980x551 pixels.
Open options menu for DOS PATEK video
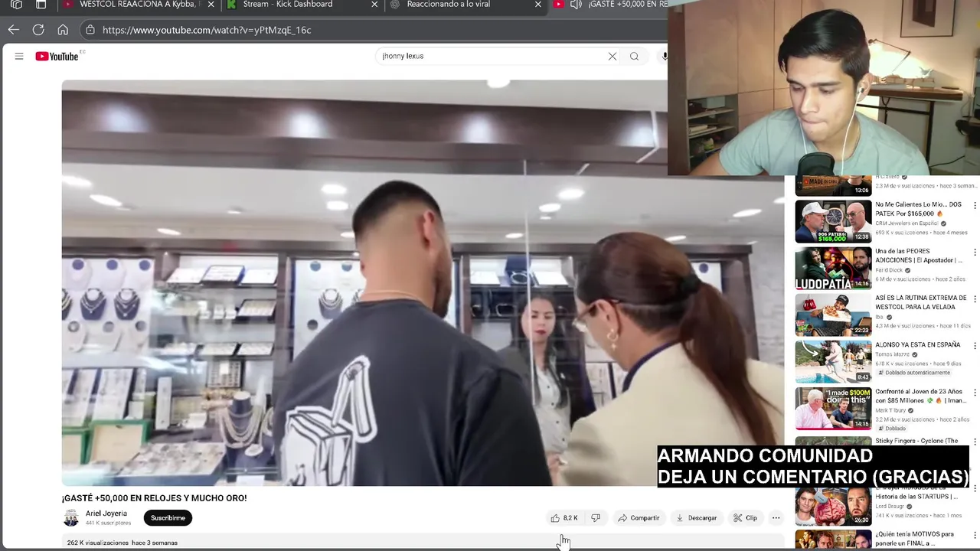(974, 206)
